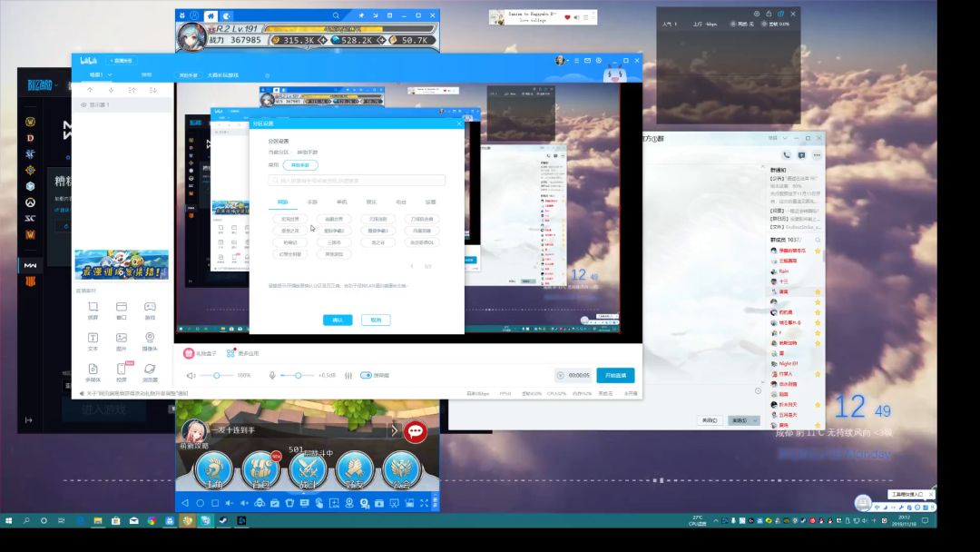Mute the microphone input
The width and height of the screenshot is (980, 552).
pyautogui.click(x=272, y=375)
